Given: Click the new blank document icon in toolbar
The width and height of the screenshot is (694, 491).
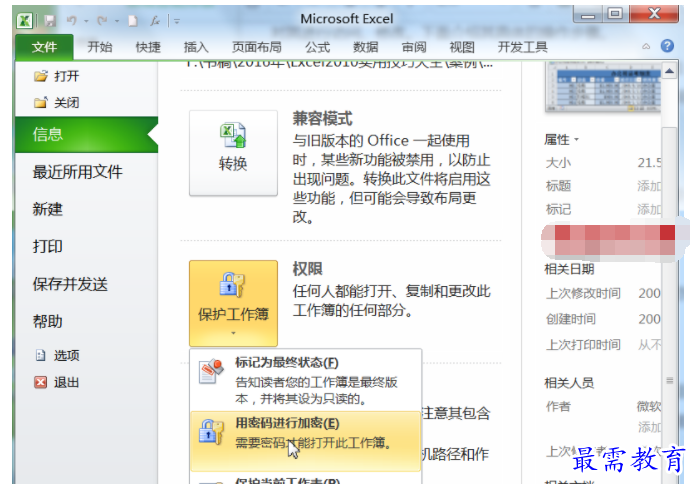Looking at the screenshot, I should point(133,20).
